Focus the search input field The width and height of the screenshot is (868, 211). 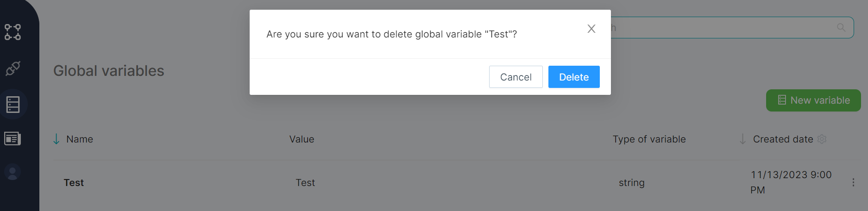pyautogui.click(x=723, y=28)
